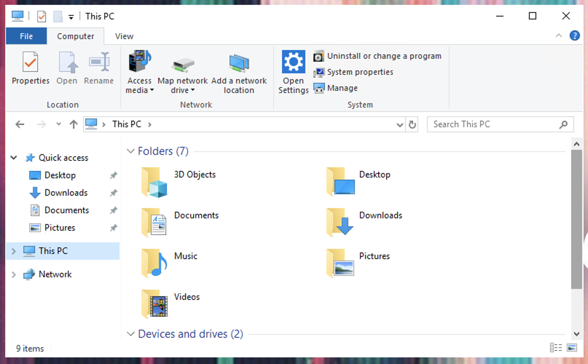588x364 pixels.
Task: Select the Desktop folder in Folders
Action: [359, 182]
